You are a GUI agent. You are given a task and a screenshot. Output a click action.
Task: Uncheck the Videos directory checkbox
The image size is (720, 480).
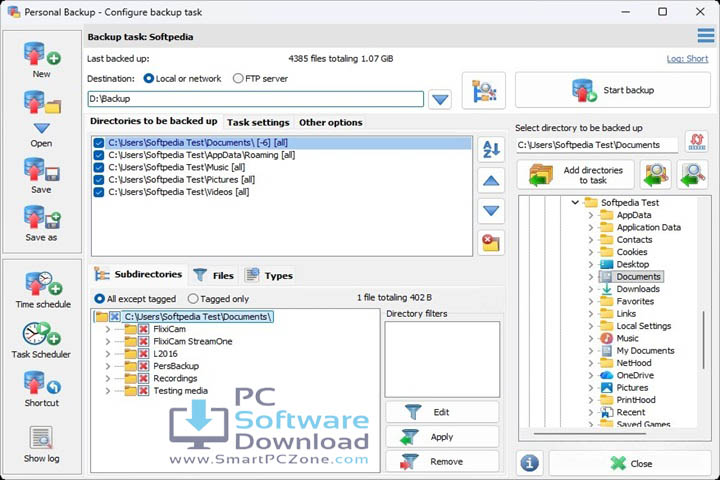point(99,192)
